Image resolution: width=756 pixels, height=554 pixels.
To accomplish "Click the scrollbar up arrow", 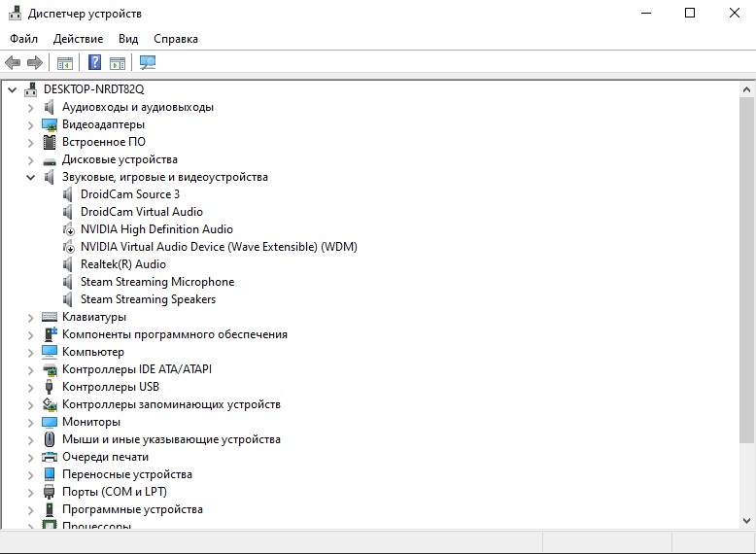I will [746, 89].
